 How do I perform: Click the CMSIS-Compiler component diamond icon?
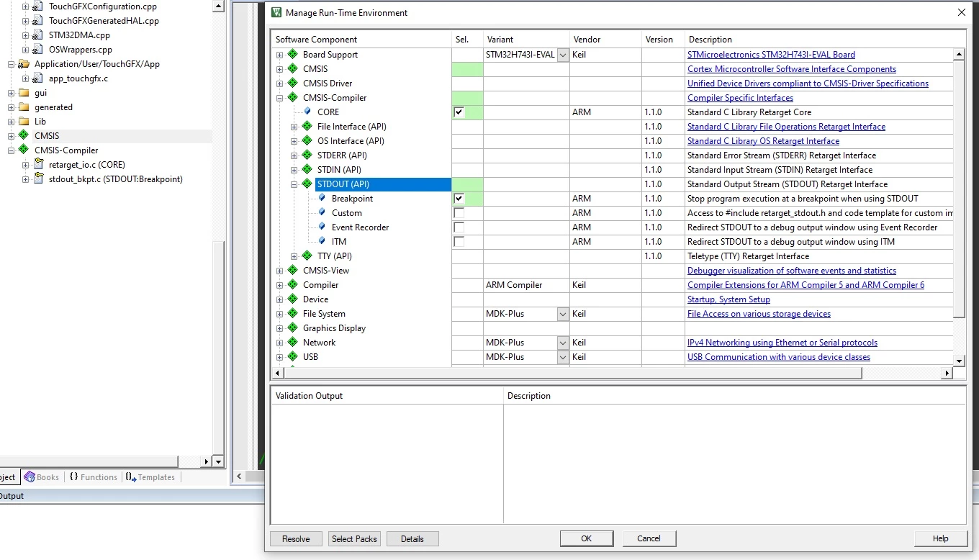tap(292, 97)
